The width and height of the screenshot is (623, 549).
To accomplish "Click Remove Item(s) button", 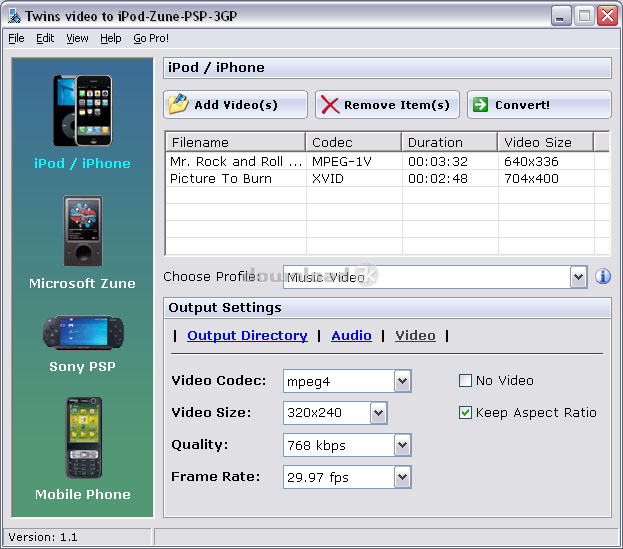I will [x=387, y=105].
